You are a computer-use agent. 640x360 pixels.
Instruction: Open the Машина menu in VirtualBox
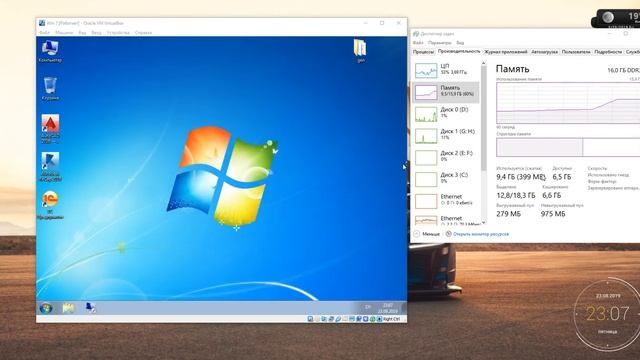pos(64,32)
